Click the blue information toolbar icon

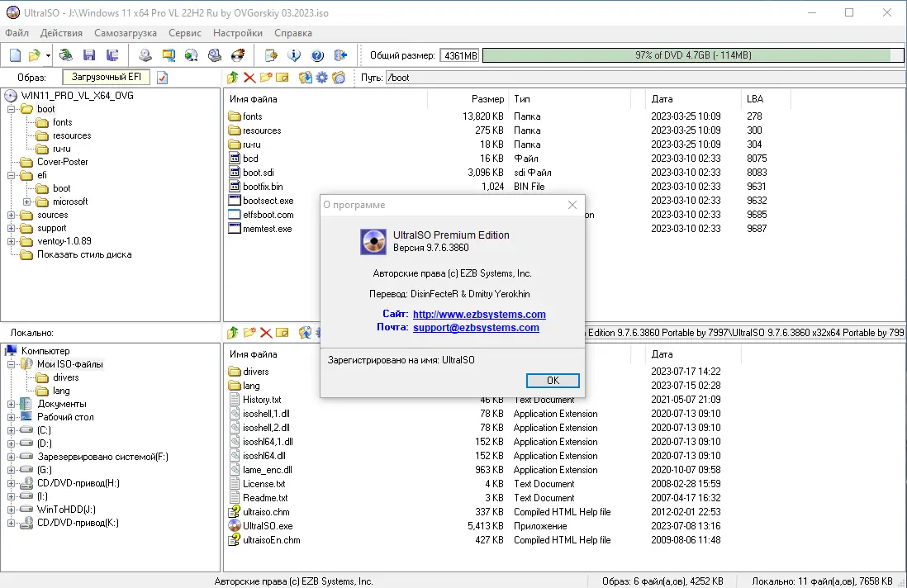(x=294, y=55)
